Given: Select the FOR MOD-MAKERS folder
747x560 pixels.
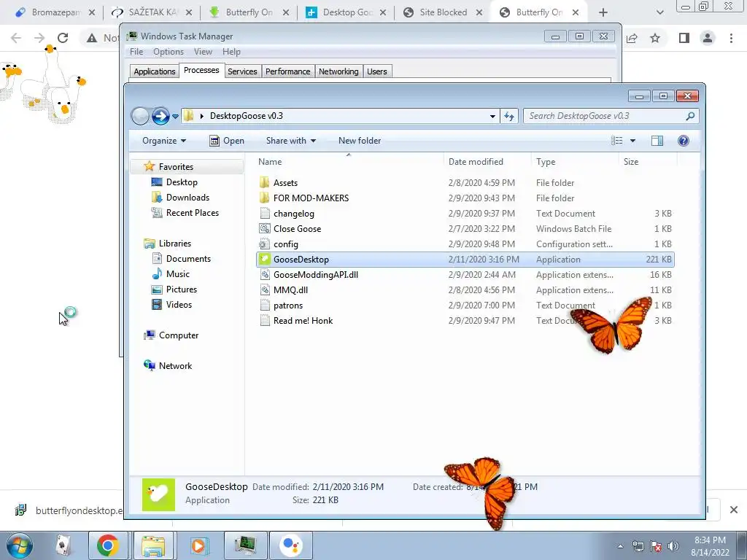Looking at the screenshot, I should [311, 198].
